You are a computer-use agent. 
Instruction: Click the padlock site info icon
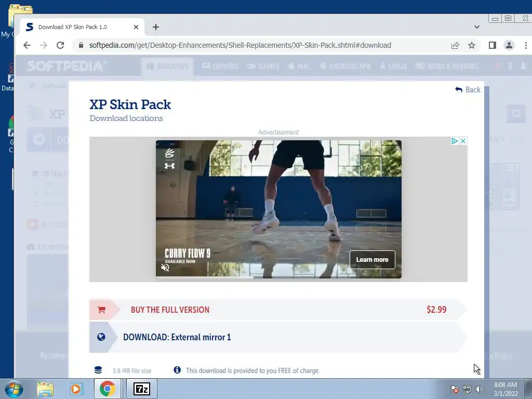(x=81, y=45)
